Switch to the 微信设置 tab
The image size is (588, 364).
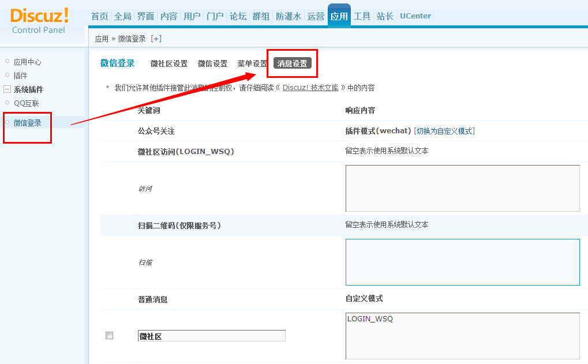(212, 63)
